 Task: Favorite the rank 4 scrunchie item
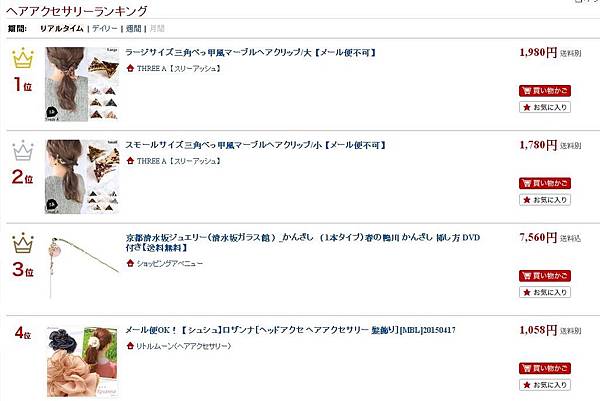coord(545,385)
